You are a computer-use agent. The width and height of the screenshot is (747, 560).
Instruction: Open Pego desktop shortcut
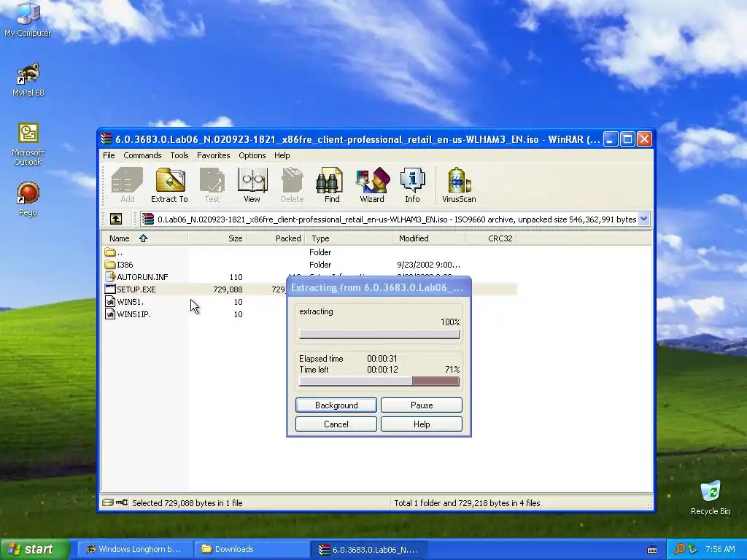(28, 199)
